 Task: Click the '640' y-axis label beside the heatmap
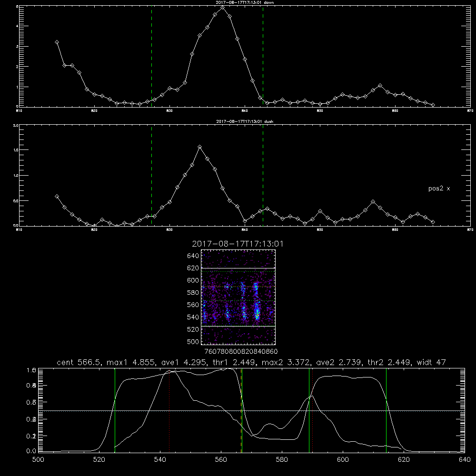pos(193,256)
